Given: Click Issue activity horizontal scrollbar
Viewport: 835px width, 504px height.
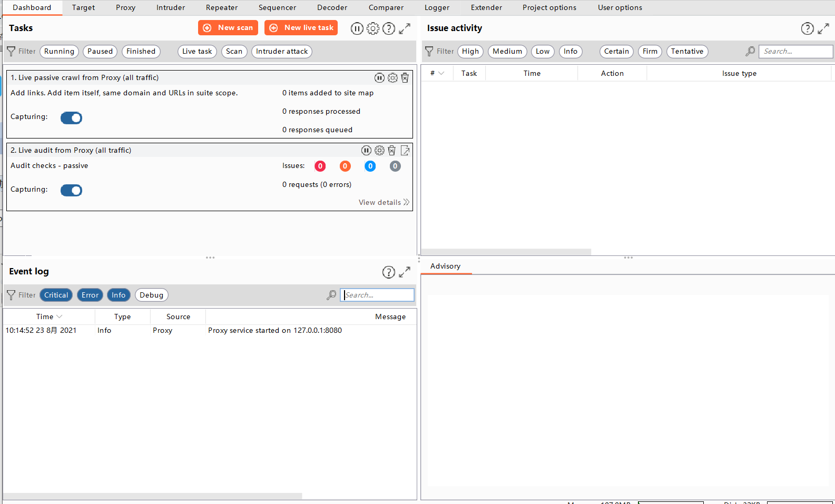Looking at the screenshot, I should (506, 252).
